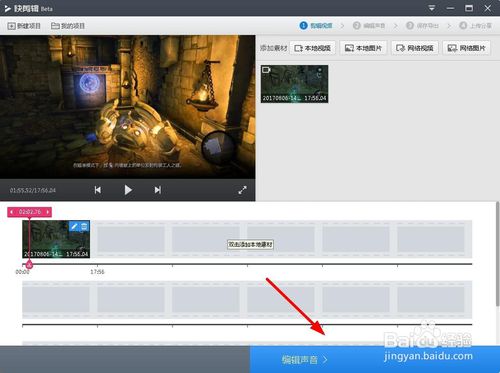The height and width of the screenshot is (373, 500).
Task: Add 网络图片 online picture material
Action: pos(466,48)
